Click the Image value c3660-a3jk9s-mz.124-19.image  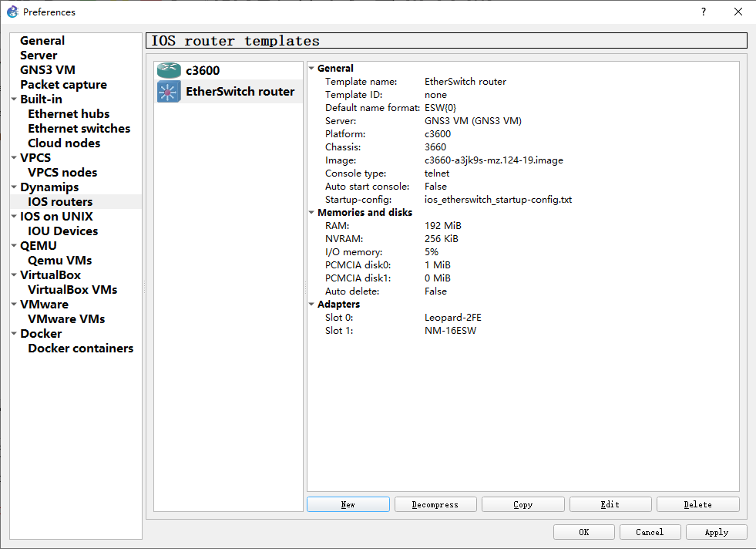[x=494, y=160]
